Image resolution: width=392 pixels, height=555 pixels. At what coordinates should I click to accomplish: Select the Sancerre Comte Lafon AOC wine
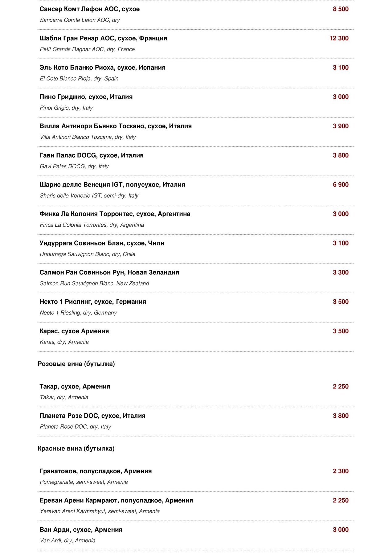(196, 14)
